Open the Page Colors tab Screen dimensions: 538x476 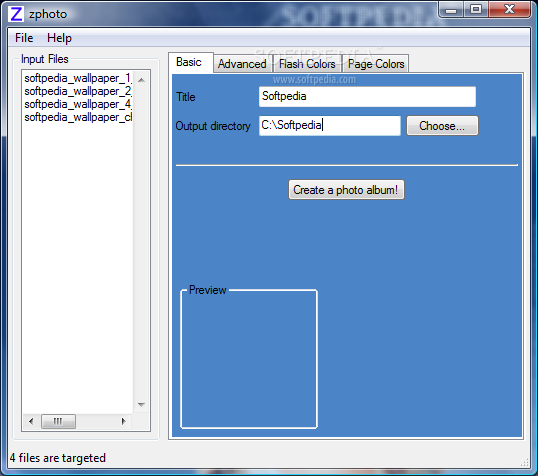click(x=376, y=64)
